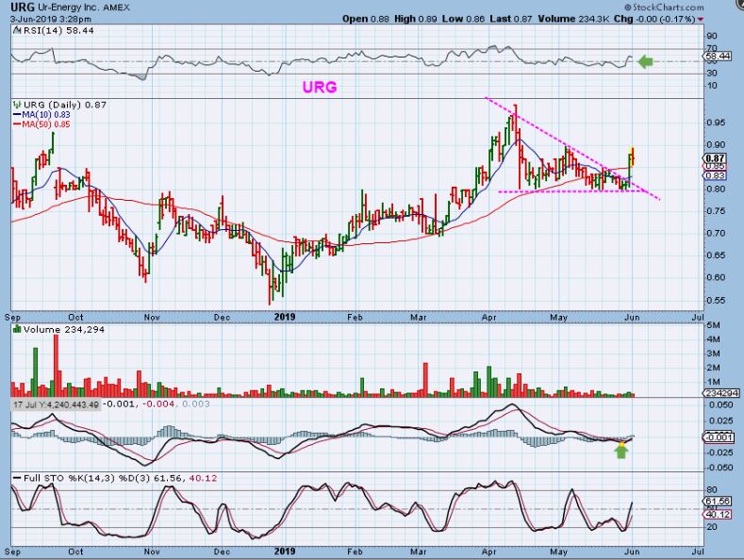Screen dimensions: 744x560
Task: Click the 0.87 last price tag on the axis
Action: [715, 157]
